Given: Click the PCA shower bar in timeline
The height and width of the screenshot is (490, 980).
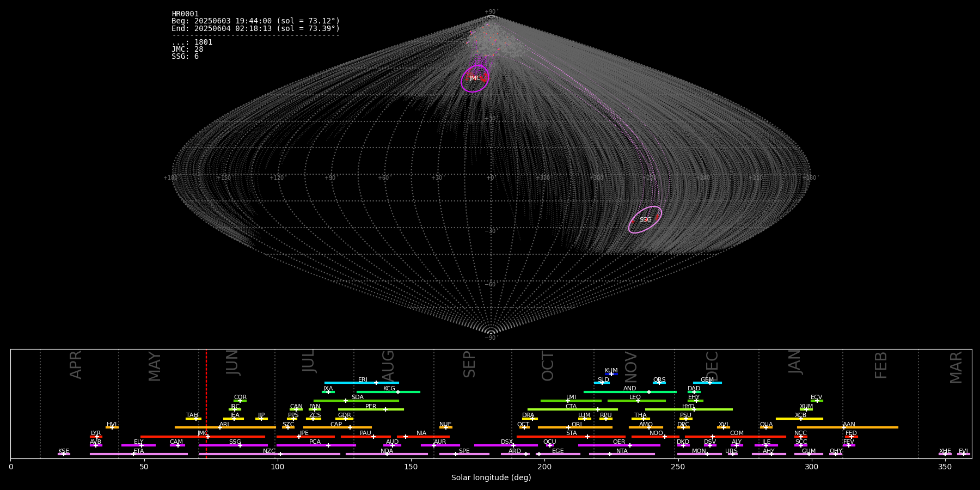Looking at the screenshot, I should 316,445.
